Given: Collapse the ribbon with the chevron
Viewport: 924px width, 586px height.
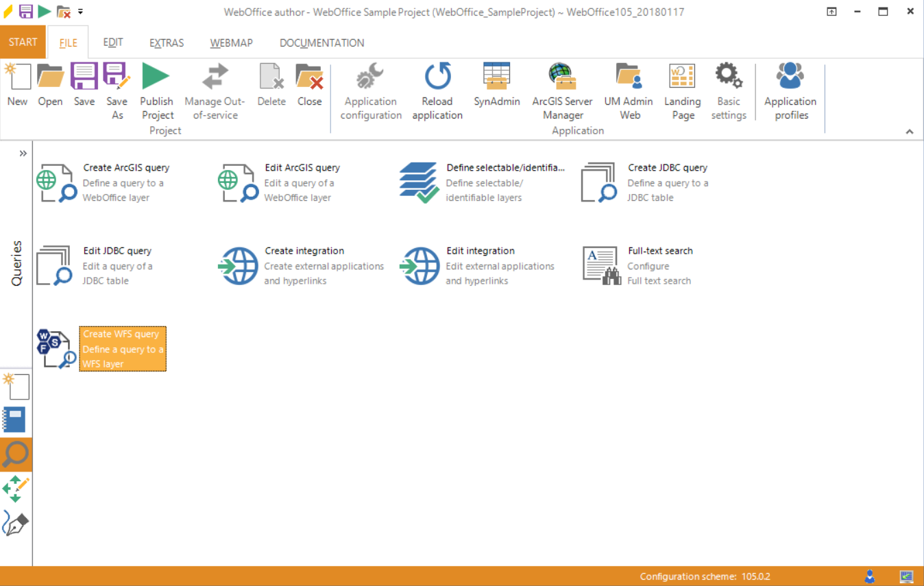Looking at the screenshot, I should [910, 131].
